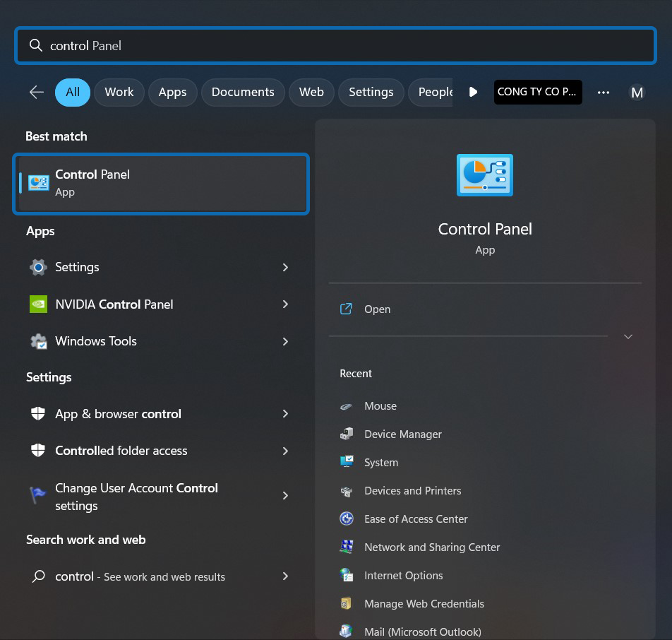The image size is (672, 640).
Task: Click the Windows Tools gear icon
Action: click(38, 341)
